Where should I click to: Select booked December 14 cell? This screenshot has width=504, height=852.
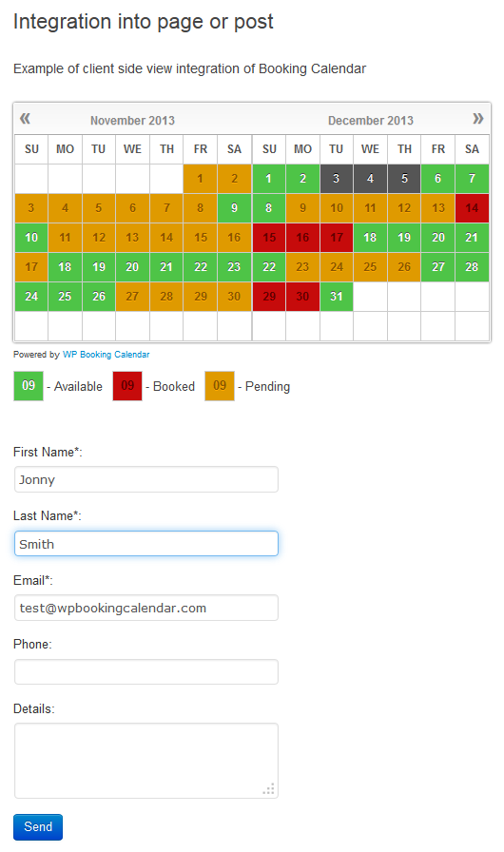(472, 208)
